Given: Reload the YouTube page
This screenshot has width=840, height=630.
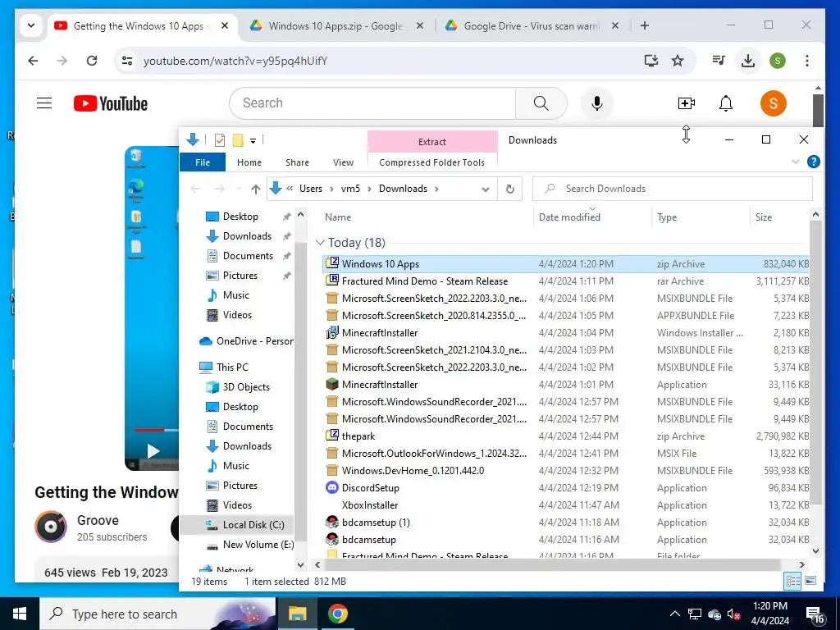Looking at the screenshot, I should point(92,61).
